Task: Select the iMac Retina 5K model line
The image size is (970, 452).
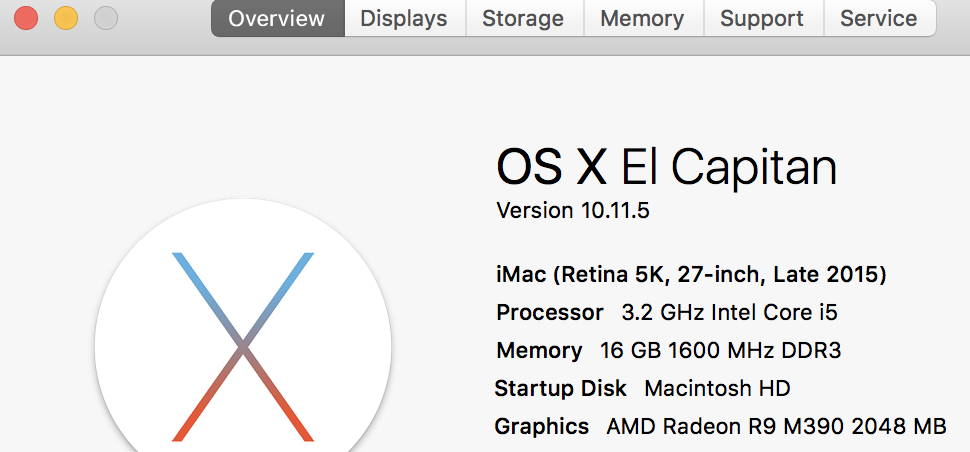Action: pyautogui.click(x=692, y=274)
